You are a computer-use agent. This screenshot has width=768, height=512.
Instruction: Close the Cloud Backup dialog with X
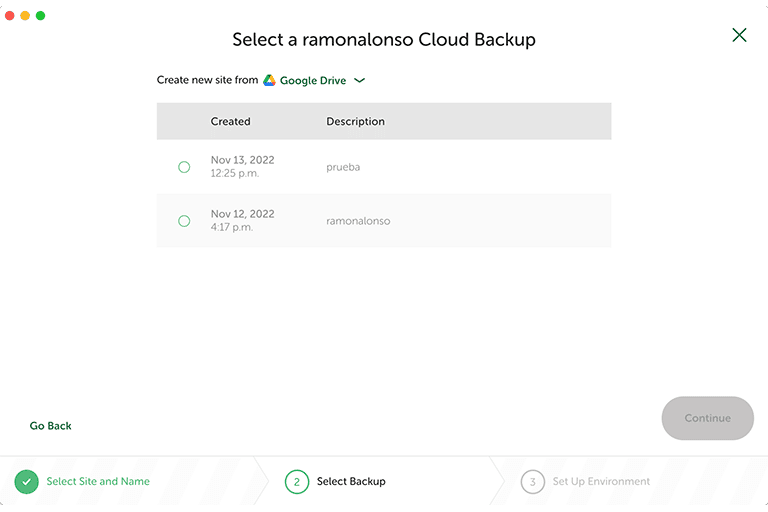pos(739,35)
